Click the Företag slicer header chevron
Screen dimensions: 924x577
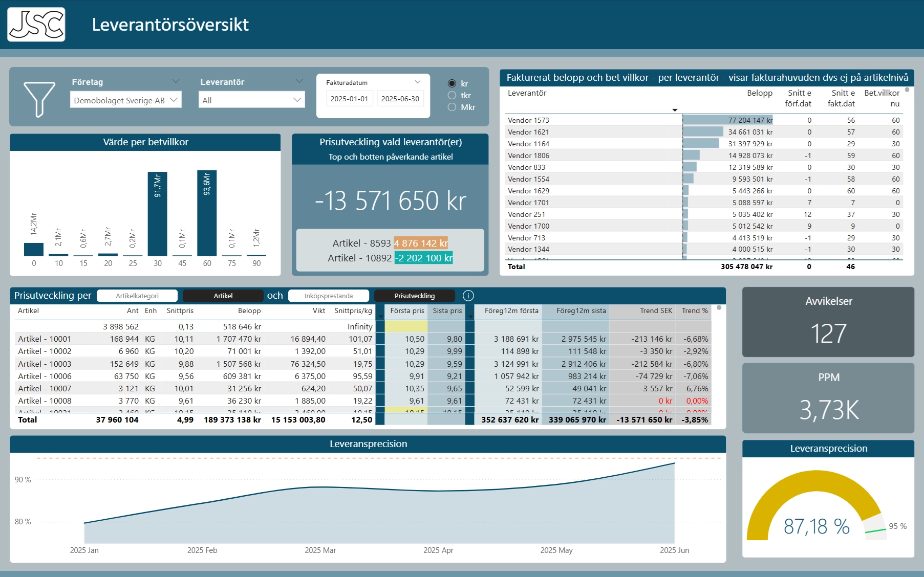point(176,81)
